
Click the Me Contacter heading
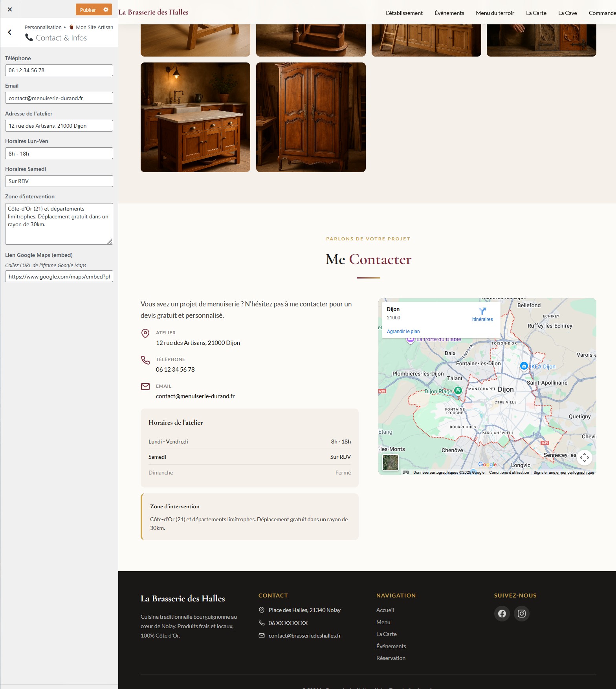tap(368, 259)
